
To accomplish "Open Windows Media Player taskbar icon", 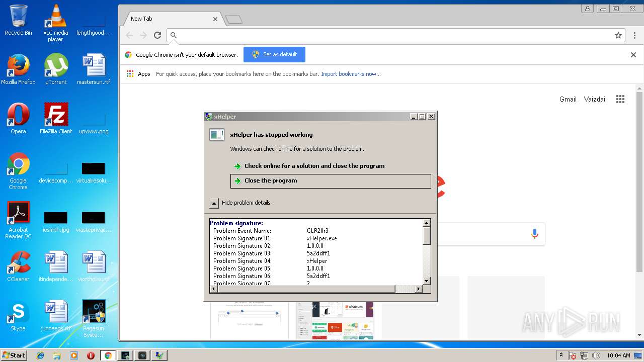I will (74, 355).
